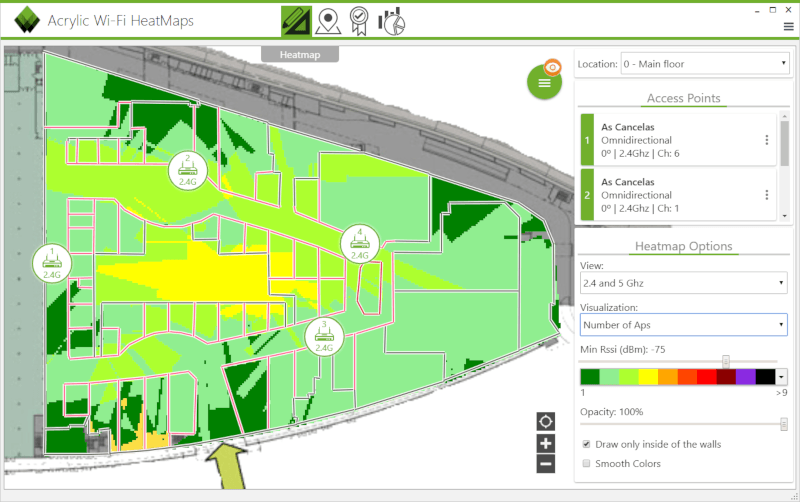
Task: Click the green number 1 badge on first card
Action: point(587,140)
